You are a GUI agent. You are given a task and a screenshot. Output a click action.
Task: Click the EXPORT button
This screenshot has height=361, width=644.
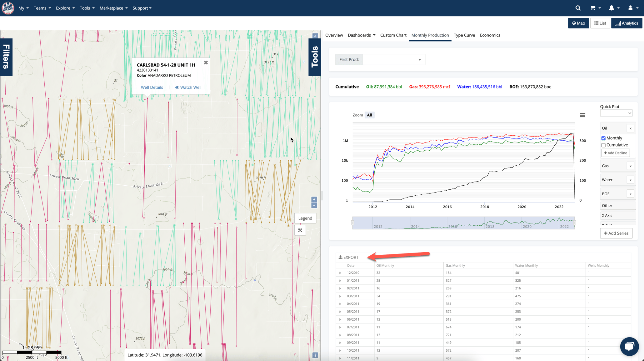click(348, 258)
